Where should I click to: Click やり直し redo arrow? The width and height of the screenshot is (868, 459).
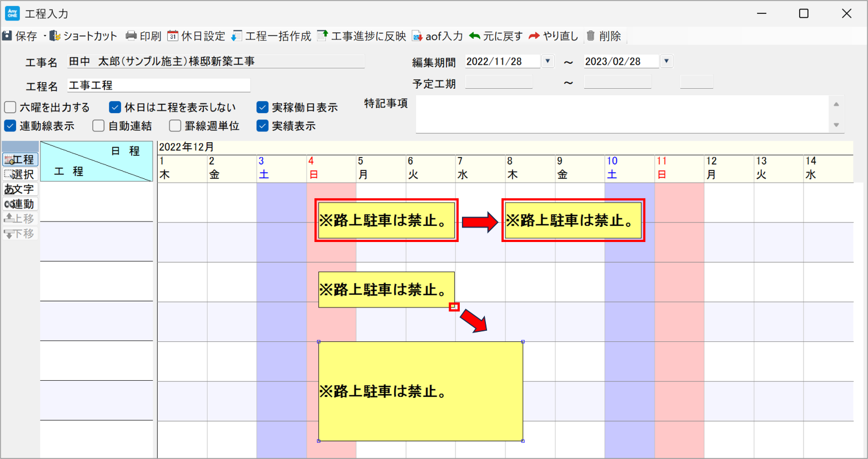point(534,36)
